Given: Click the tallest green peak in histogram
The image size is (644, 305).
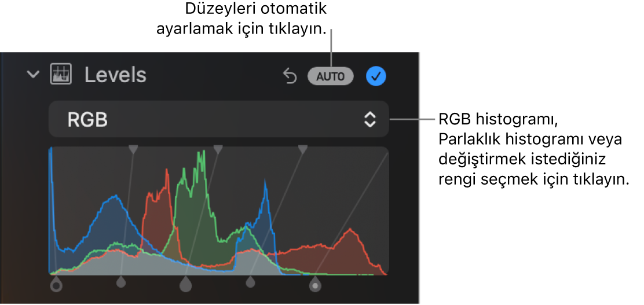Looking at the screenshot, I should pyautogui.click(x=202, y=158).
